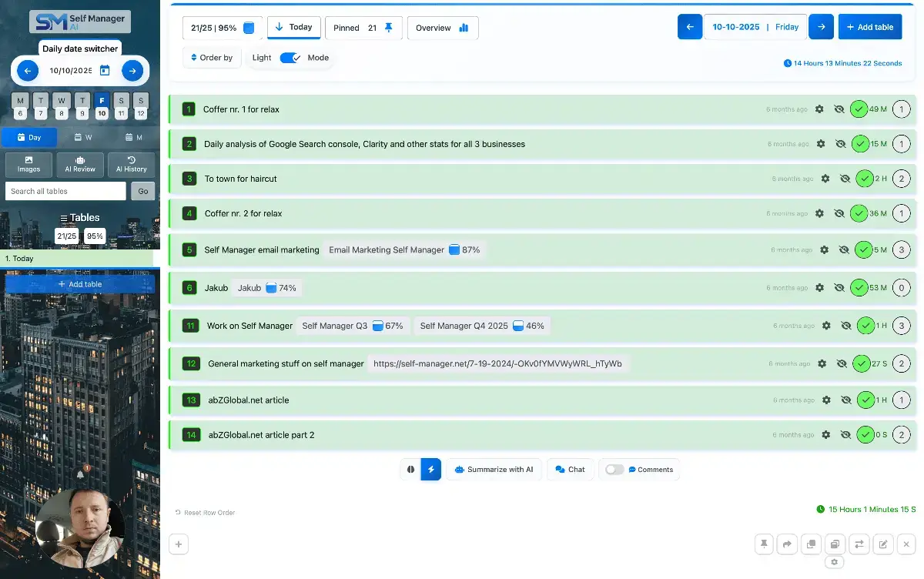The width and height of the screenshot is (924, 579).
Task: Open the Today sort dropdown
Action: 293,27
